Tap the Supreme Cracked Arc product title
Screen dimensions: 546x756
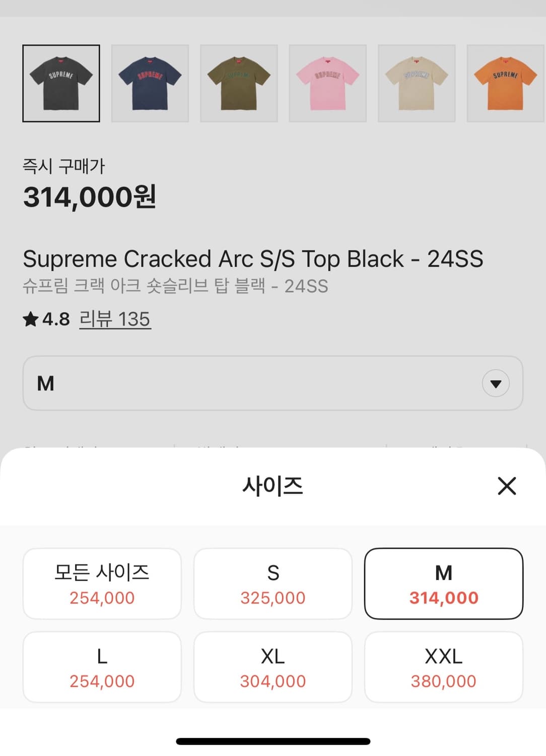pos(253,259)
